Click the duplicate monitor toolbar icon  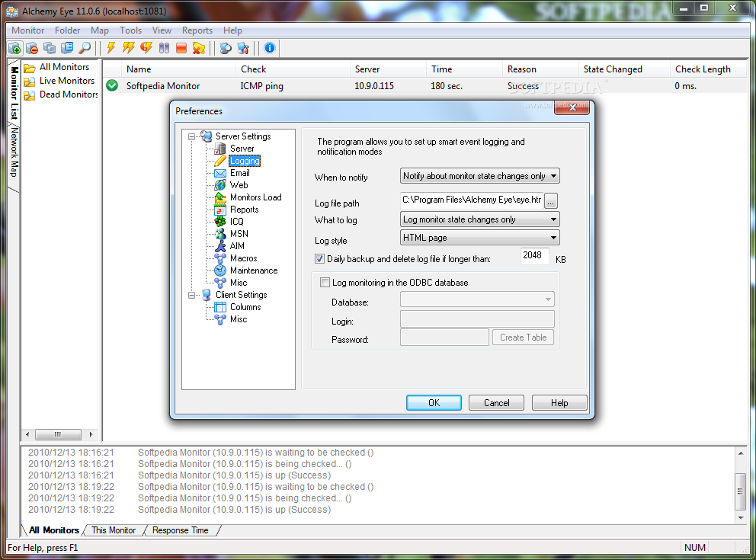(50, 48)
